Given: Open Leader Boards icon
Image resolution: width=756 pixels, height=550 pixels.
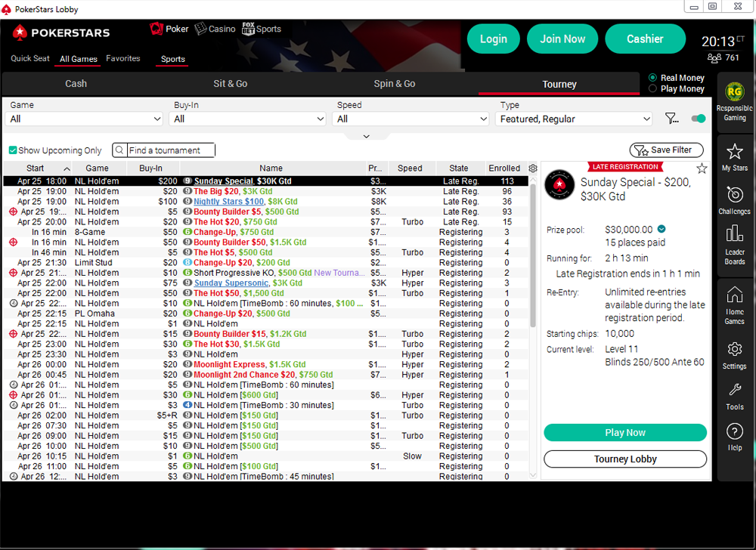Looking at the screenshot, I should coord(734,234).
